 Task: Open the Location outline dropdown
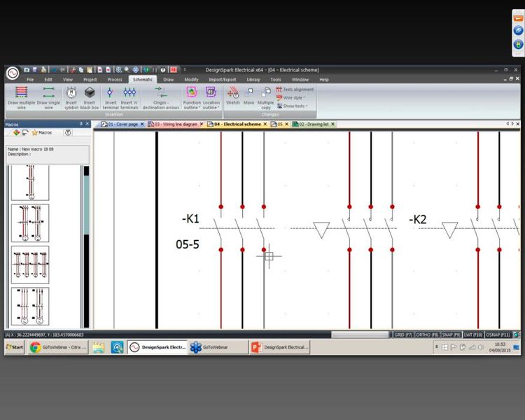point(211,97)
